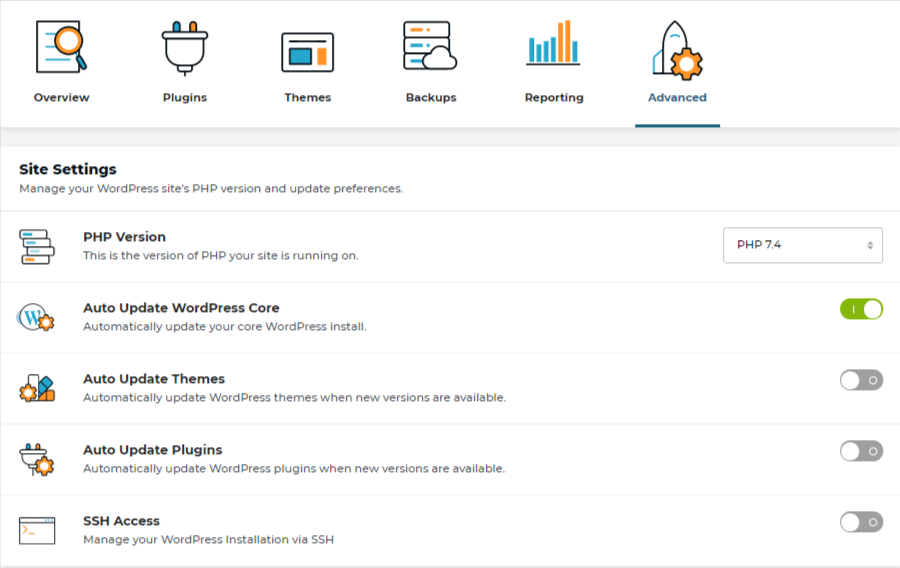Disable Auto Update WordPress Core toggle

click(861, 309)
